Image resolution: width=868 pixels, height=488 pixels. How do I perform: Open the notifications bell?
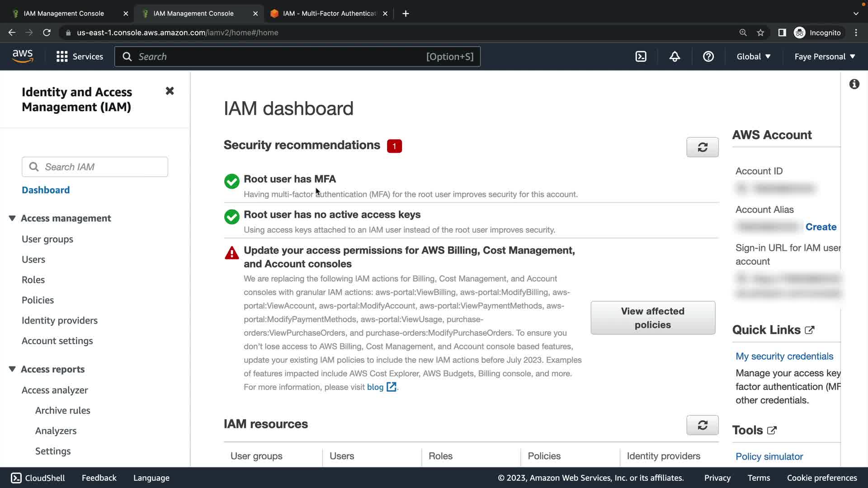pyautogui.click(x=675, y=56)
